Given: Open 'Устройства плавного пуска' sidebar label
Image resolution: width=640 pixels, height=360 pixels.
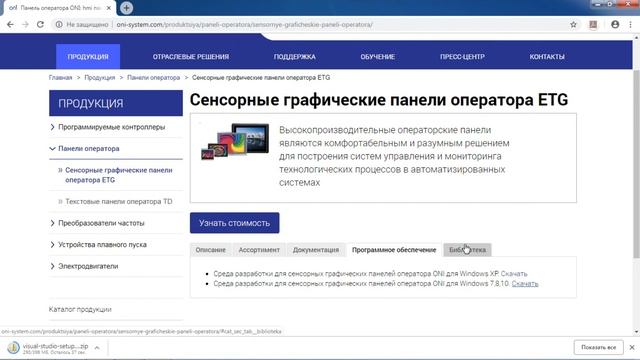Looking at the screenshot, I should [x=102, y=244].
